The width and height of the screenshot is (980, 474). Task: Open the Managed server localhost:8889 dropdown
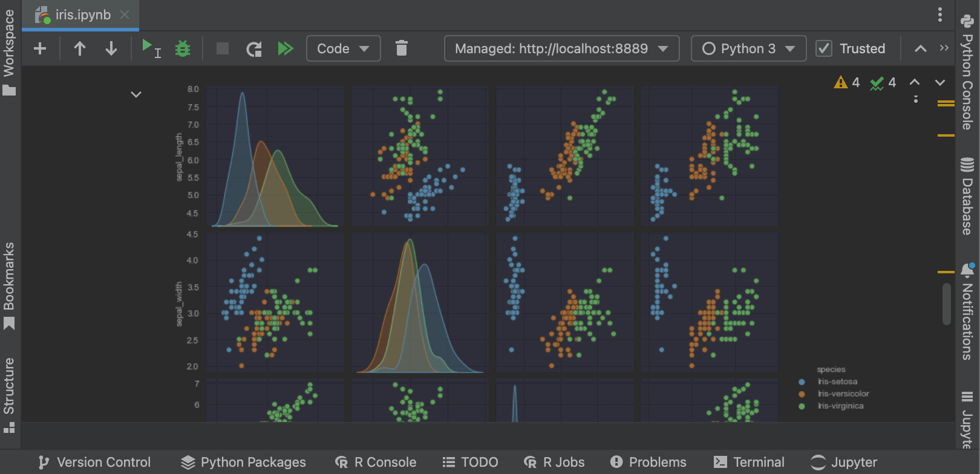(x=561, y=48)
